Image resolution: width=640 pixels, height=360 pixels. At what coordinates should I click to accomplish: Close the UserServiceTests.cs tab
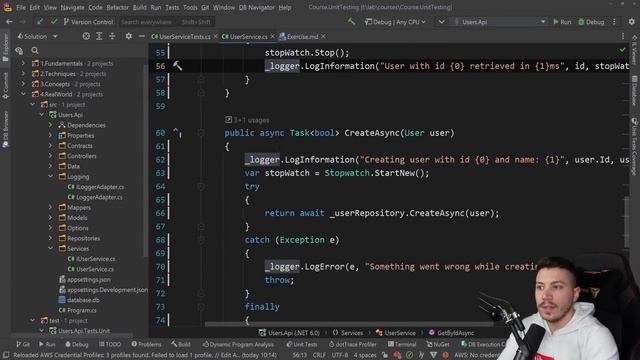pos(216,36)
